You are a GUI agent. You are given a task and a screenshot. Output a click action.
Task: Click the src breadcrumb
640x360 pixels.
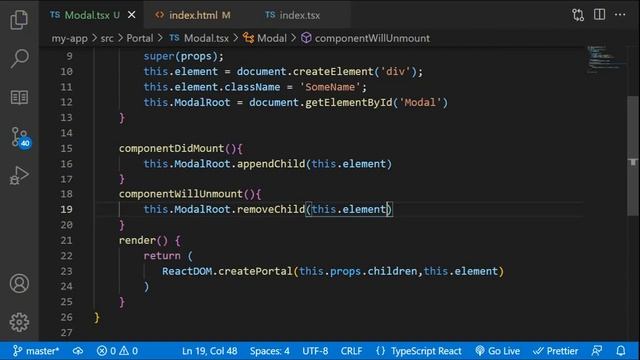pyautogui.click(x=107, y=38)
